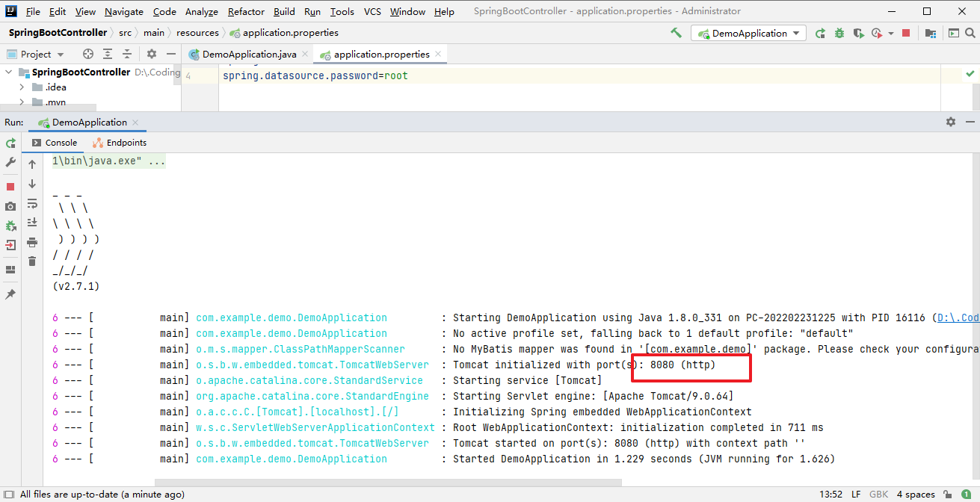Viewport: 980px width, 502px height.
Task: Open Run panel gear settings
Action: [951, 122]
